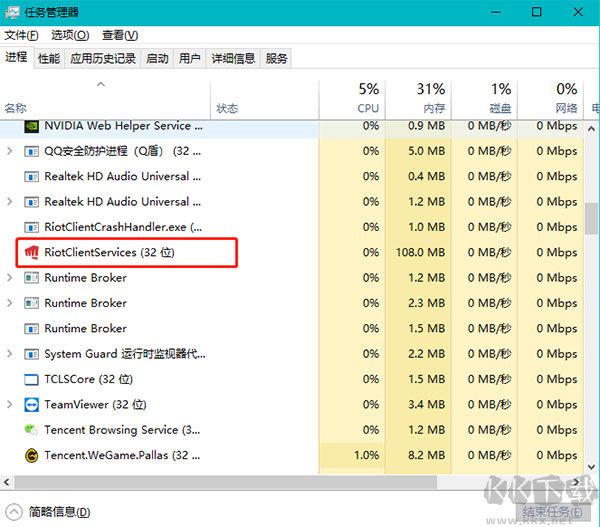Select the RiotClientCrashHandler.exe row

click(x=292, y=227)
